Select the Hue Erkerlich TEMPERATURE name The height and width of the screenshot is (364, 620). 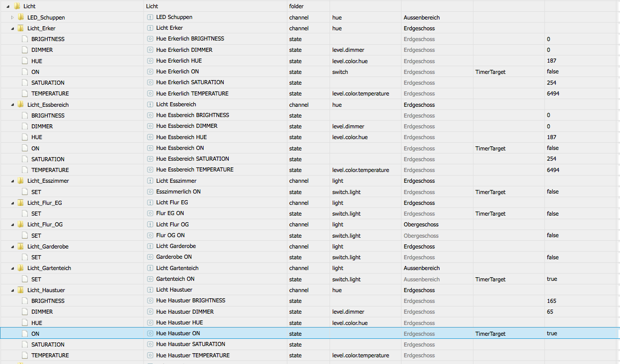(192, 93)
